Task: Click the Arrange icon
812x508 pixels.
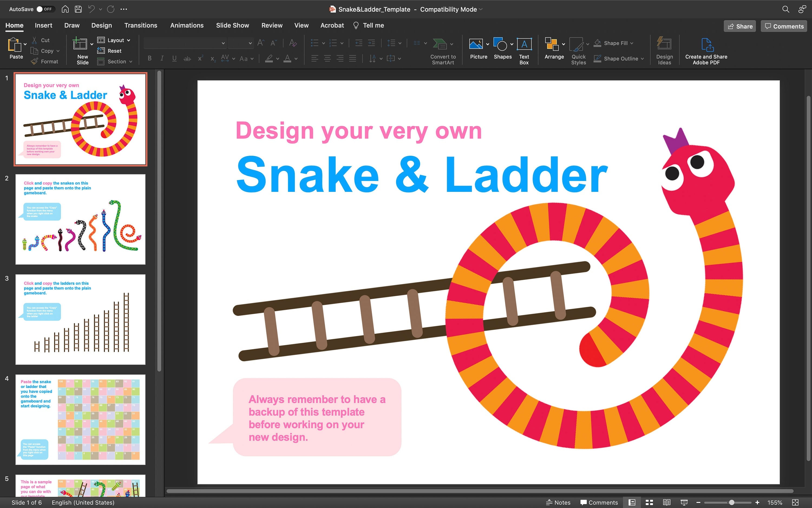Action: 552,44
